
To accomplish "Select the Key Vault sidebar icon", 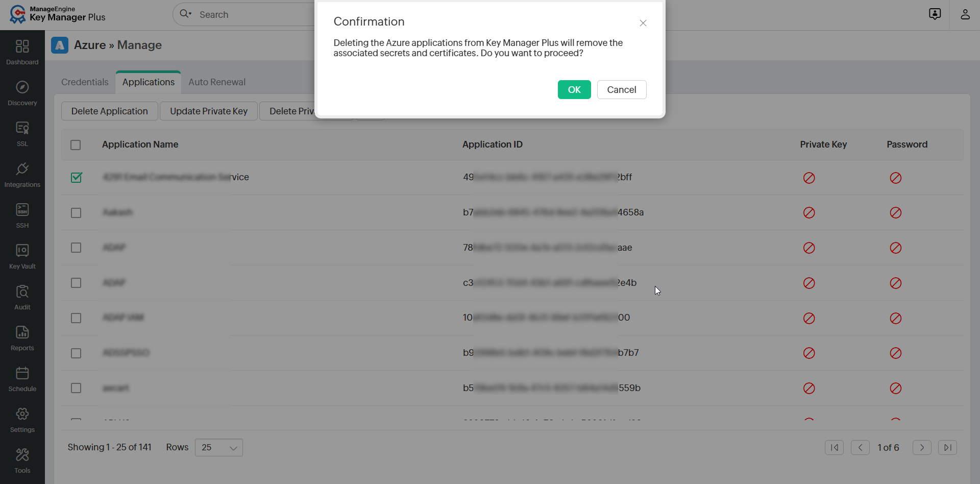I will click(x=22, y=254).
